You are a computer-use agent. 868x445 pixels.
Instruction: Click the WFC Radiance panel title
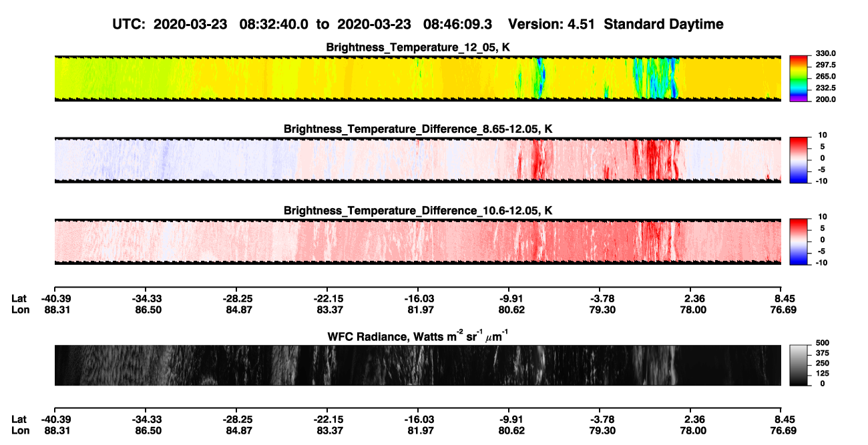[x=418, y=336]
